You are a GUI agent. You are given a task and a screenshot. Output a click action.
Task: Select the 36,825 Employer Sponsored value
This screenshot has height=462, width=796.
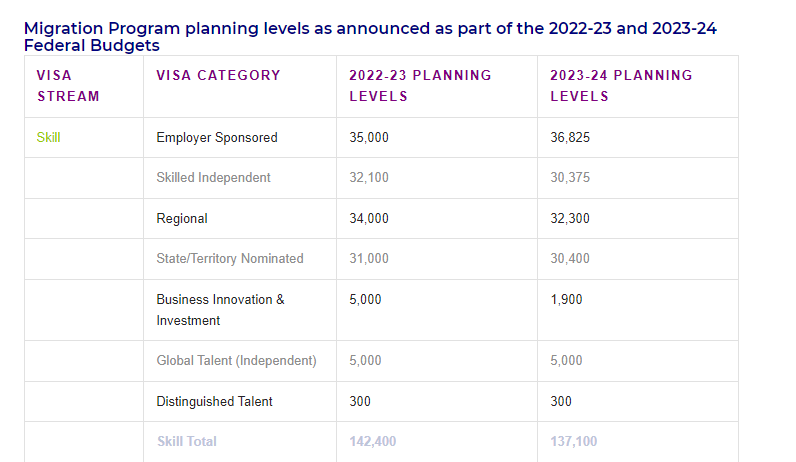click(570, 138)
